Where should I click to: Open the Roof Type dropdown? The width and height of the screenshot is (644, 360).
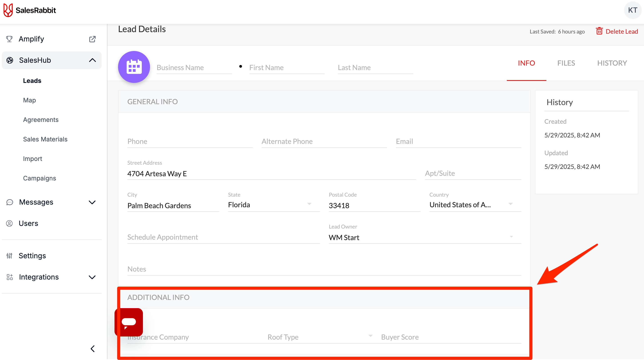click(x=320, y=337)
